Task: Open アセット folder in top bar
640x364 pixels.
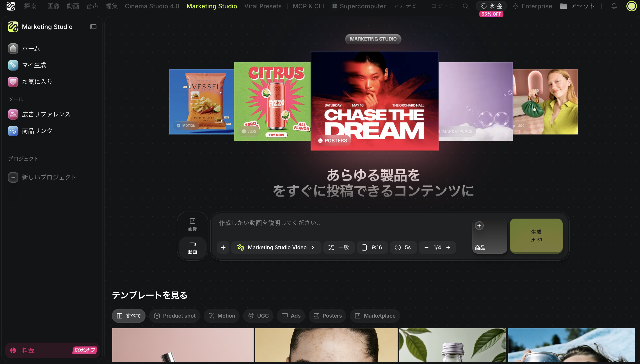Action: pyautogui.click(x=577, y=6)
